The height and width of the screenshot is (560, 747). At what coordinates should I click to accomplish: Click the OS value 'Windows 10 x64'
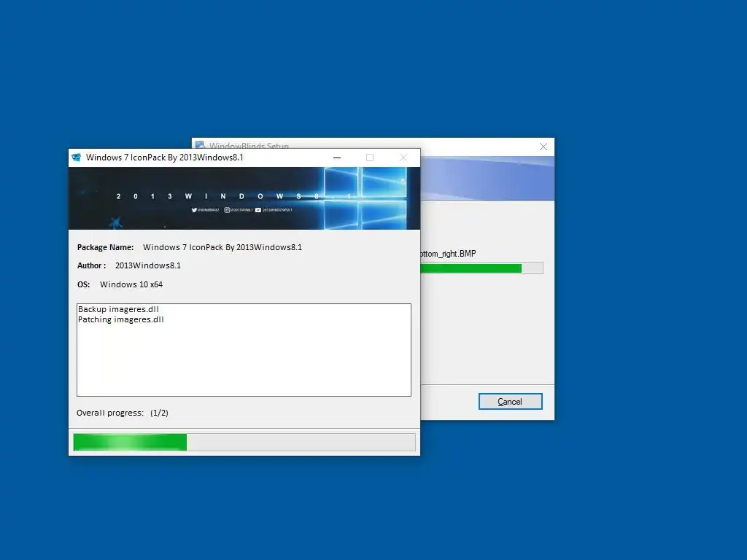coord(131,284)
